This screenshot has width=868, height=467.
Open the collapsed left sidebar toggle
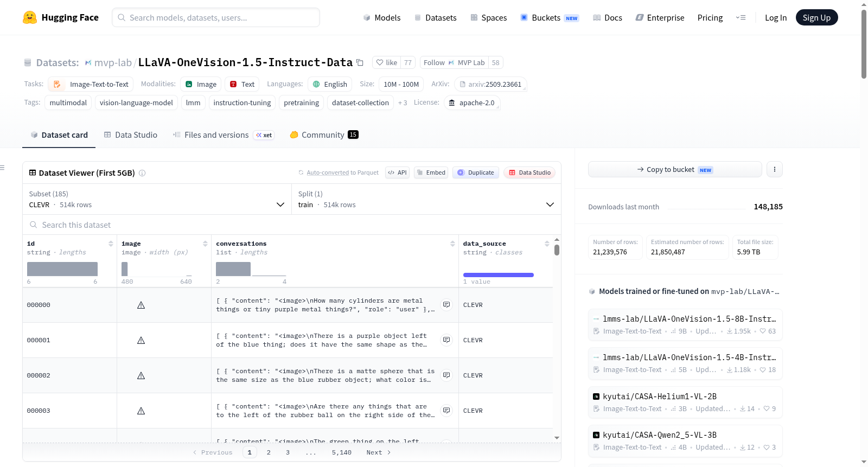(x=2, y=168)
